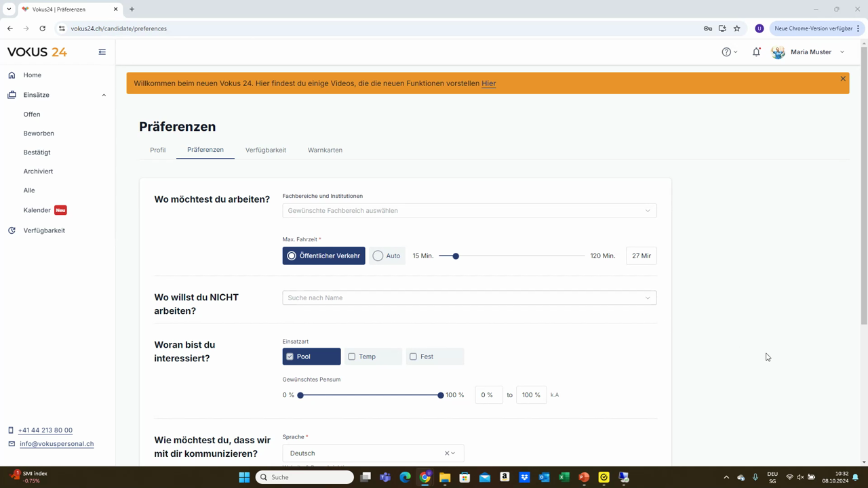The image size is (868, 488).
Task: Click the browser reload button
Action: click(42, 28)
